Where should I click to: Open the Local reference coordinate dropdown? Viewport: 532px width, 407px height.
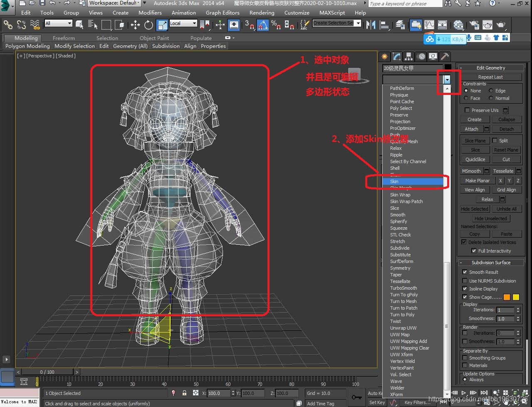pos(194,23)
